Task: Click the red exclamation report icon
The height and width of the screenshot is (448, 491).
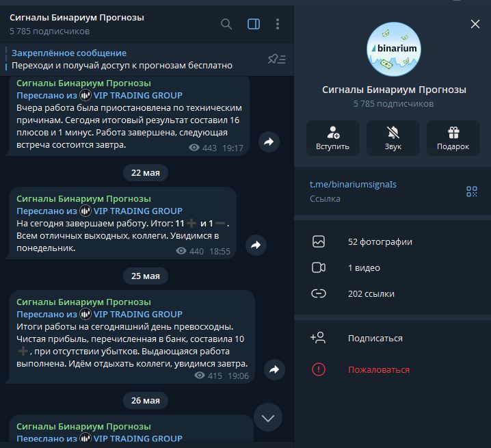Action: (319, 369)
